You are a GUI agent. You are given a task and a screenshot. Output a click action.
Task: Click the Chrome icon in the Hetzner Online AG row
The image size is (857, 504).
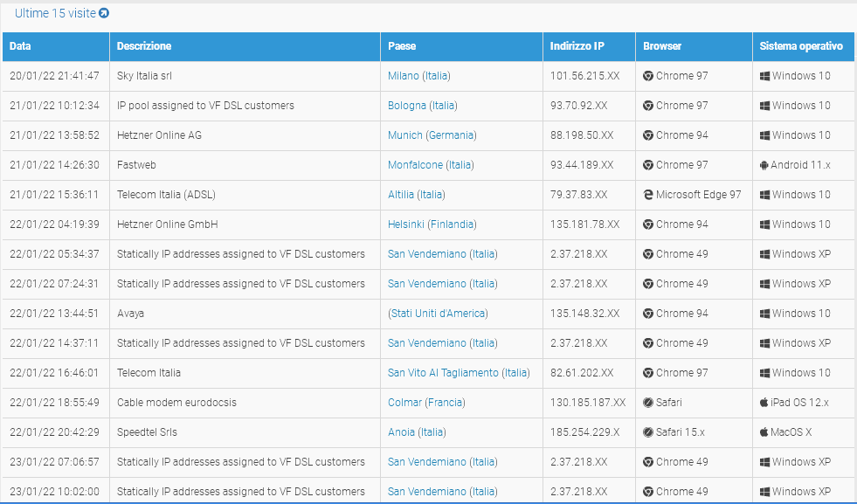pos(648,135)
